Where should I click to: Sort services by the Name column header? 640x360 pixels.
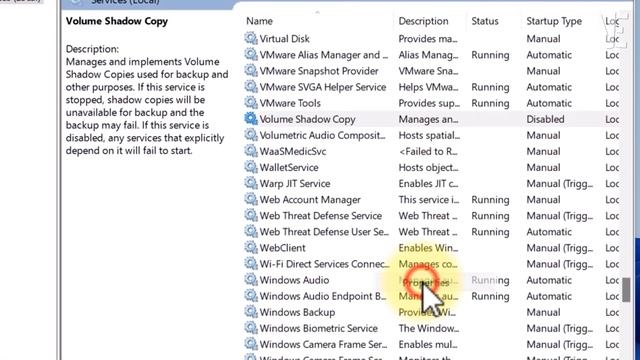click(260, 21)
